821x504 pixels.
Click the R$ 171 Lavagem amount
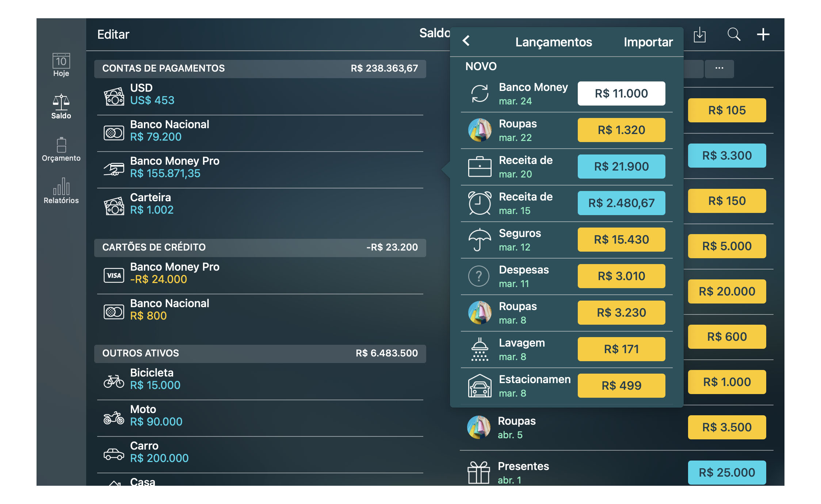621,349
